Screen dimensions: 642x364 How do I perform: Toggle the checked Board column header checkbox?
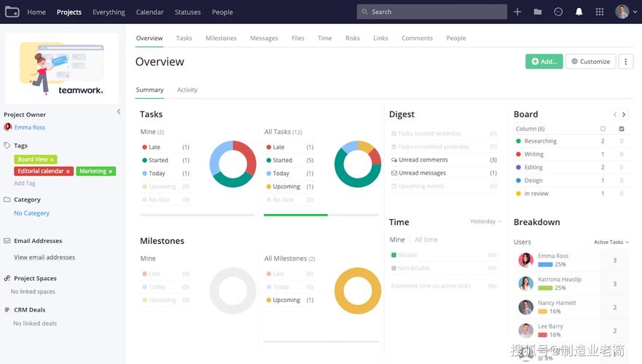tap(622, 129)
